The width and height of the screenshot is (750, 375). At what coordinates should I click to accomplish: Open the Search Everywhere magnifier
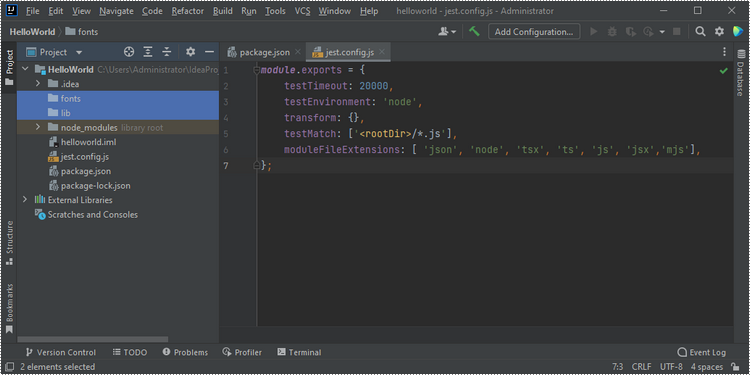coord(700,32)
